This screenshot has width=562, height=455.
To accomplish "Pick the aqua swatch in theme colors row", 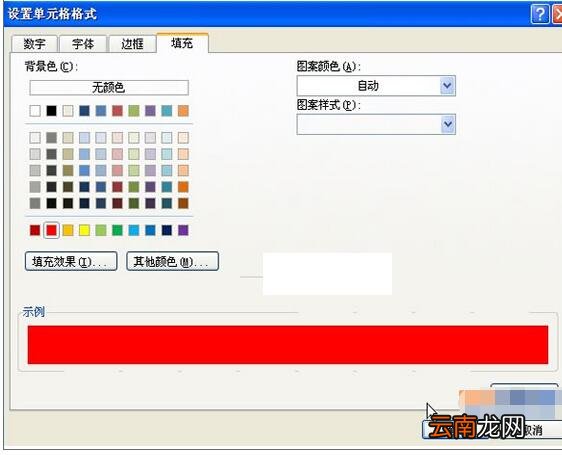I will coord(167,111).
